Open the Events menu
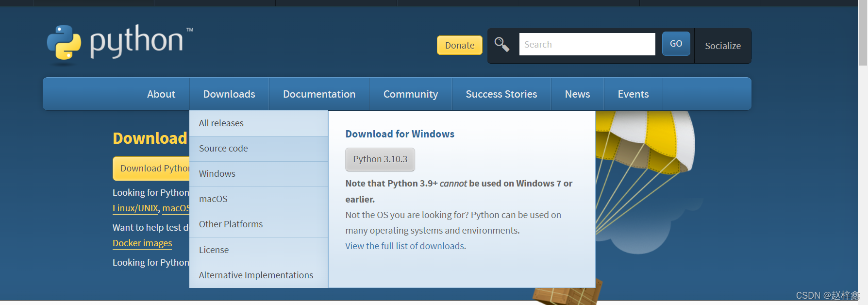The width and height of the screenshot is (868, 305). [633, 94]
